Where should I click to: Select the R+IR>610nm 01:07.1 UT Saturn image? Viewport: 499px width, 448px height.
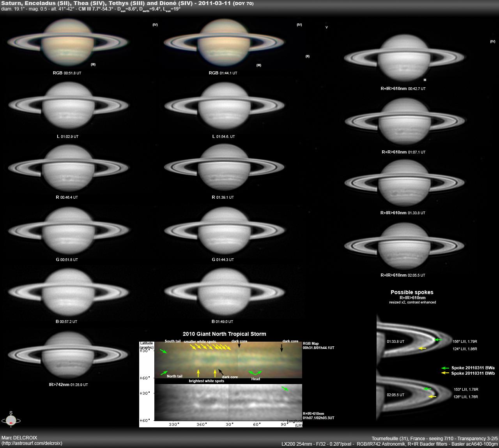[x=404, y=122]
